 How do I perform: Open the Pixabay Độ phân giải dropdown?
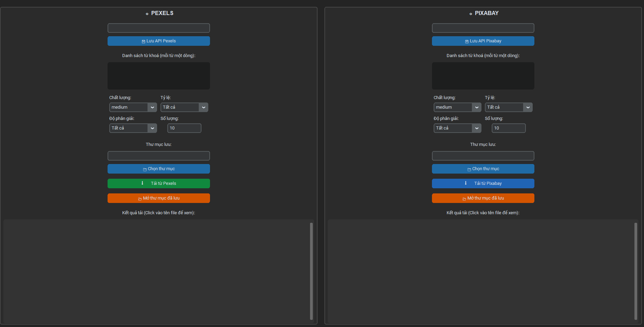pos(457,128)
